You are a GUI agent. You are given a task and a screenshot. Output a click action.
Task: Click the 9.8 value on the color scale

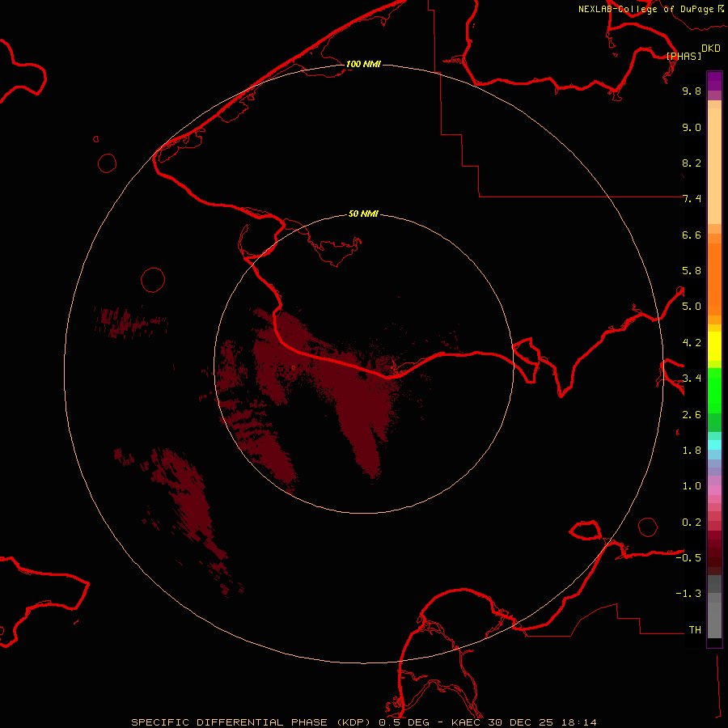(692, 91)
